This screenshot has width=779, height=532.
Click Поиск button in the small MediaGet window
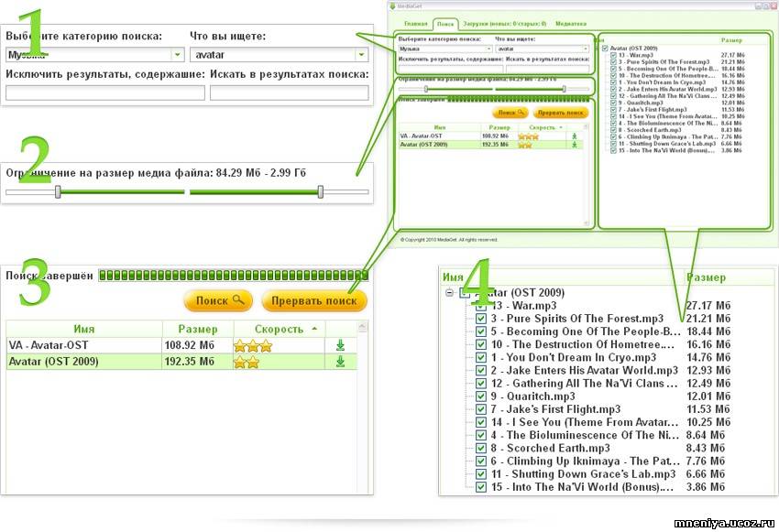(510, 113)
